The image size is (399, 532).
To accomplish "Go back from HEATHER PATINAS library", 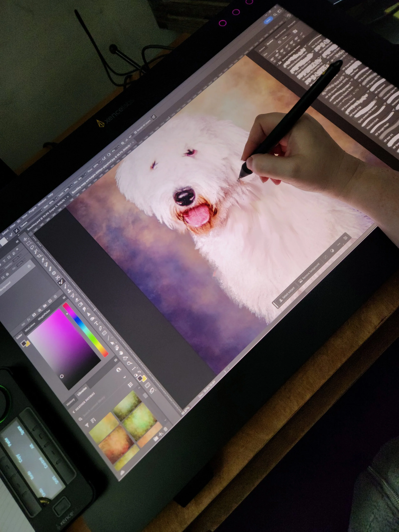I will point(74,412).
